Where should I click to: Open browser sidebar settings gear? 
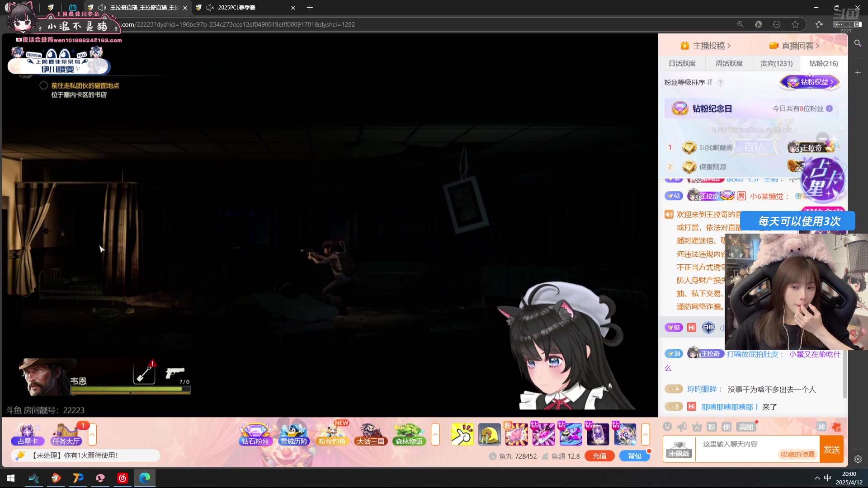pos(858,459)
